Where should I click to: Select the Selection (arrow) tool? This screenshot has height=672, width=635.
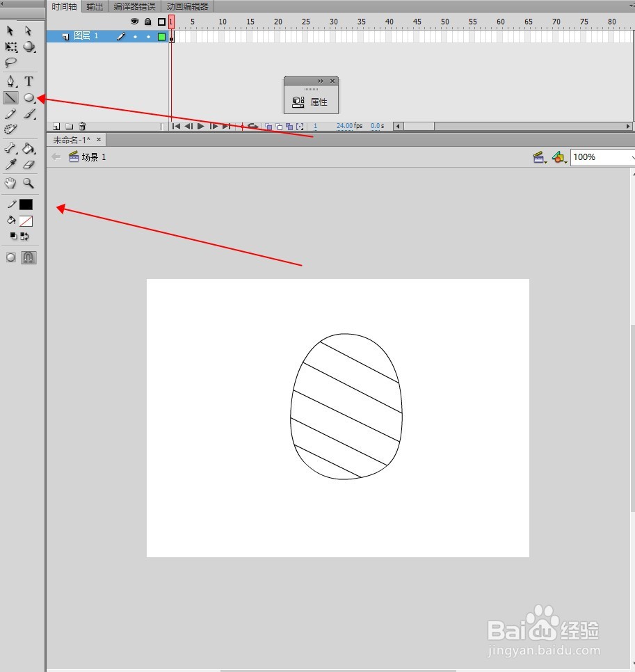click(x=10, y=31)
